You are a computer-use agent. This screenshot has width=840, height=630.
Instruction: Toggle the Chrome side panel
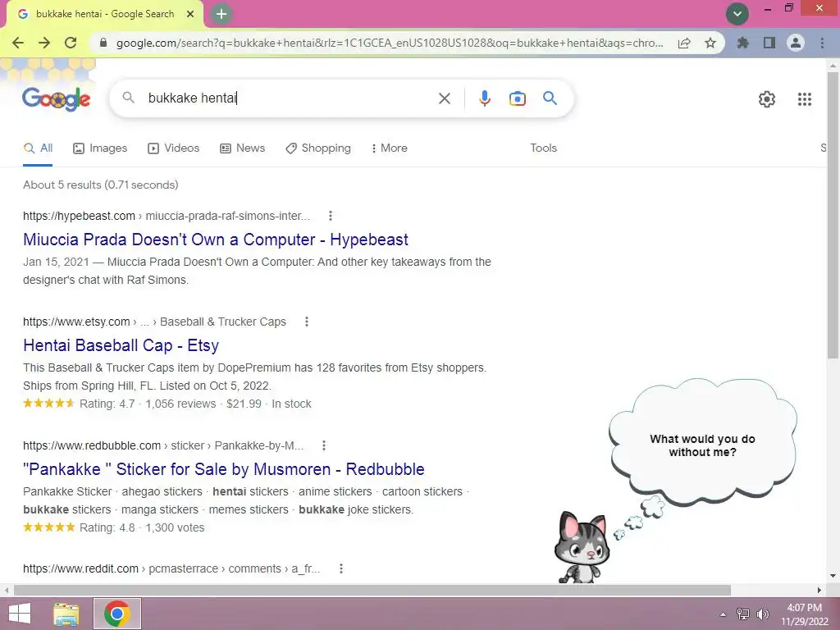(769, 43)
